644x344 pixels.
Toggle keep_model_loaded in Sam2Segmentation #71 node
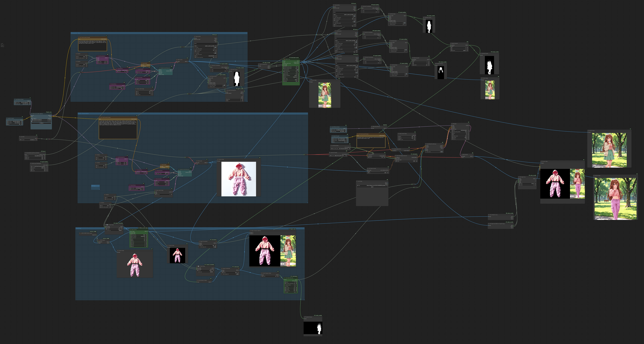(x=217, y=85)
